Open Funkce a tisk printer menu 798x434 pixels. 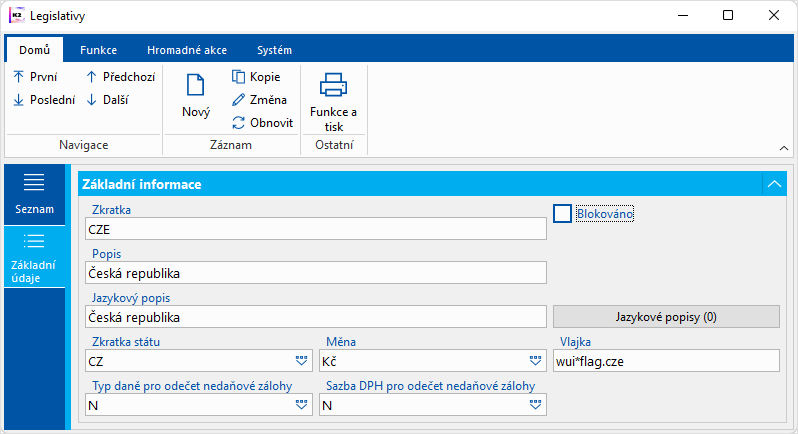pyautogui.click(x=333, y=102)
